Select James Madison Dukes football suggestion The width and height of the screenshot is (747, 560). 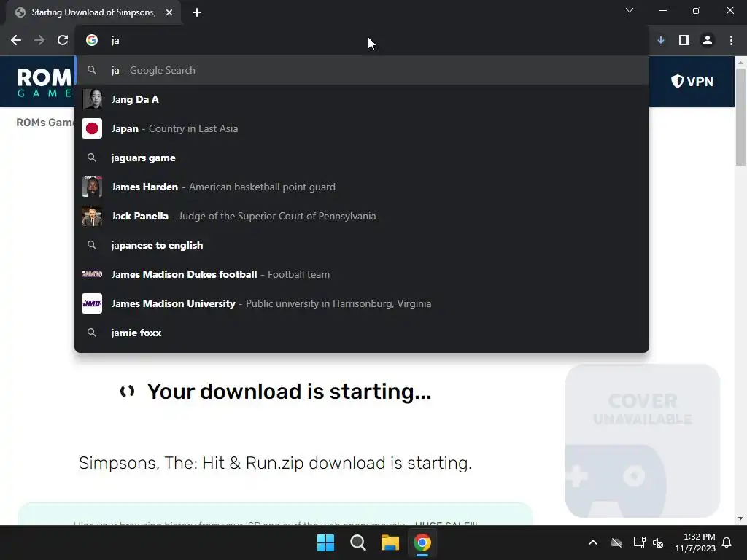point(362,274)
